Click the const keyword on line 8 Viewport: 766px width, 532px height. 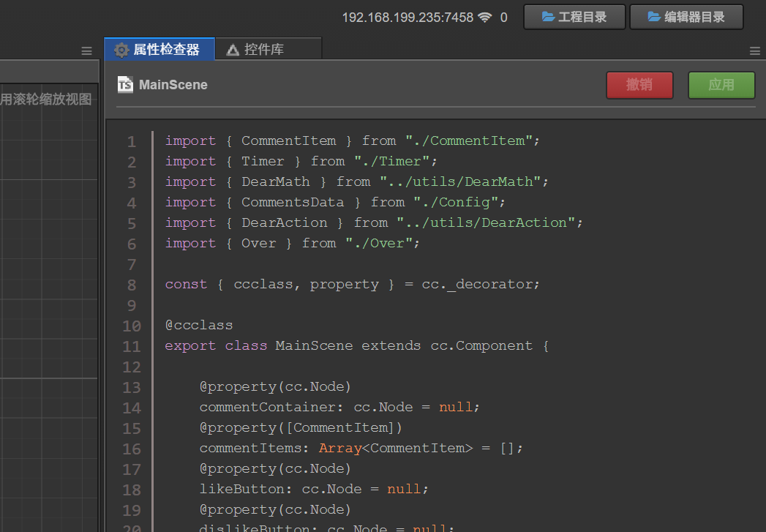[x=186, y=285]
